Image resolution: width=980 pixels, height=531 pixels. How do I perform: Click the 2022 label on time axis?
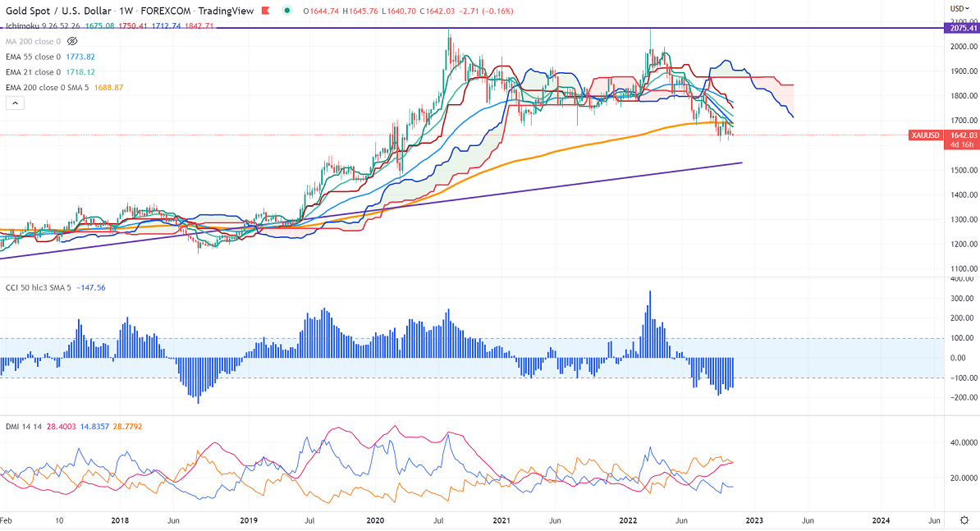coord(628,520)
